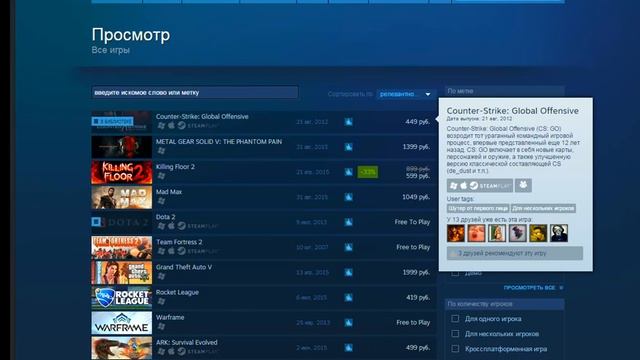
Task: Click Windows icon under Grand Theft Auto V
Action: (x=161, y=276)
